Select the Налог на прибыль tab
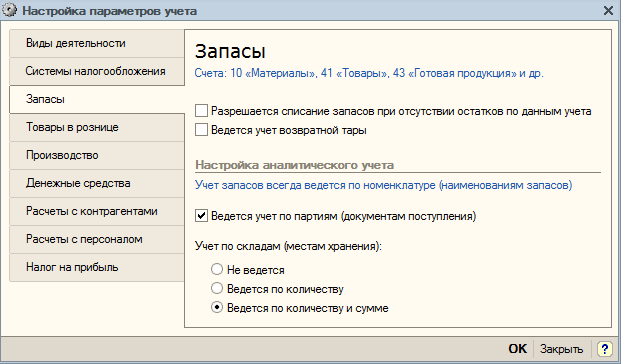 pos(97,268)
